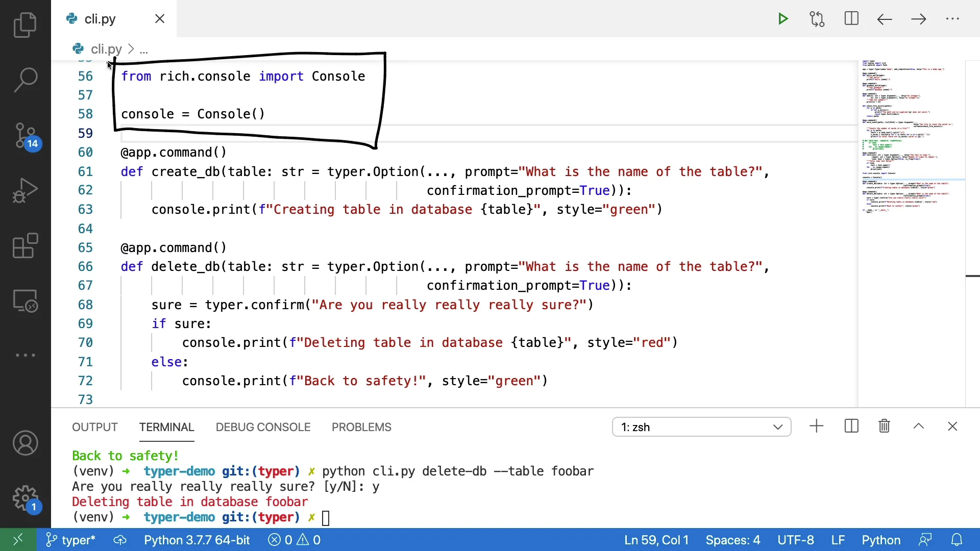This screenshot has height=551, width=980.
Task: Open the Run and Debug view
Action: (x=25, y=191)
